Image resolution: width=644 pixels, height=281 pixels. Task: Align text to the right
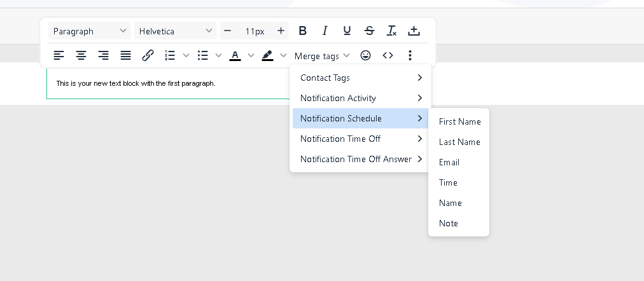point(103,56)
